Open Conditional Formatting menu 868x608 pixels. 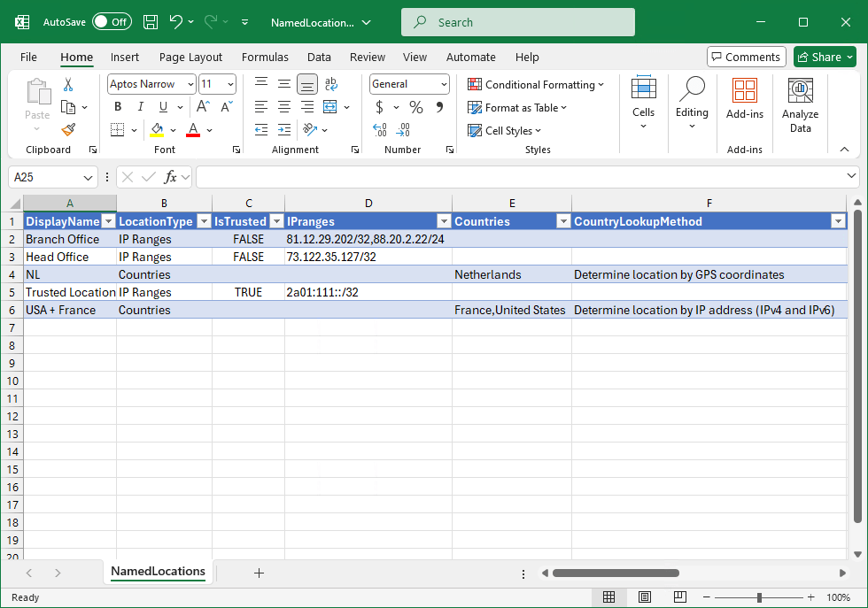pos(536,84)
